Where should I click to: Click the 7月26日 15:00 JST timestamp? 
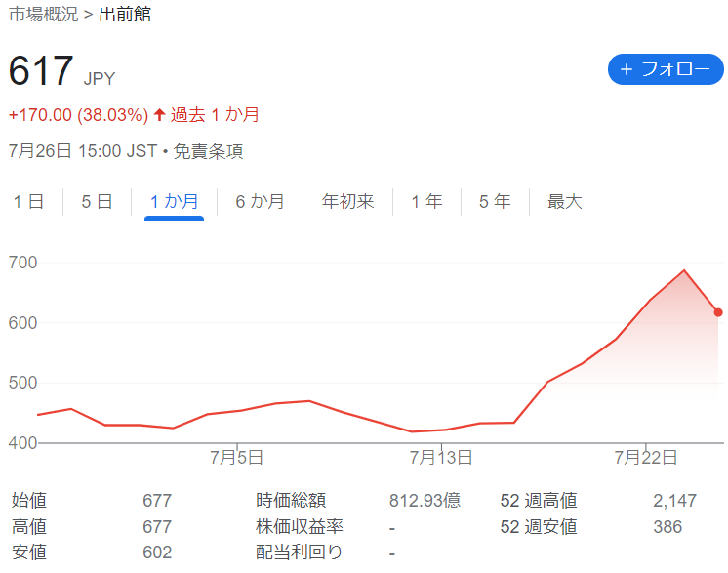pyautogui.click(x=83, y=151)
